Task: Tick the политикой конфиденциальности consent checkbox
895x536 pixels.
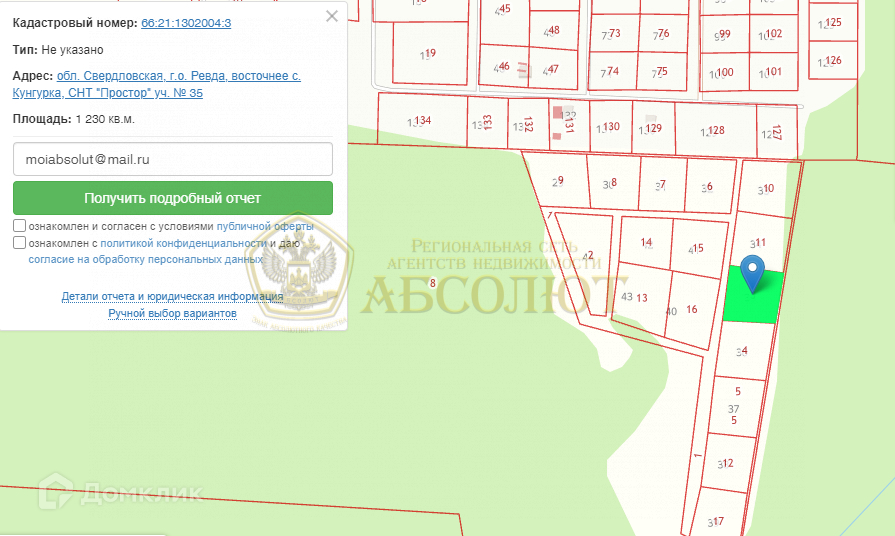Action: coord(19,243)
